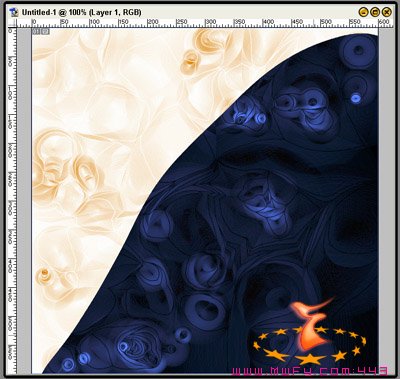Select the slice number 01 badge

[x=37, y=32]
